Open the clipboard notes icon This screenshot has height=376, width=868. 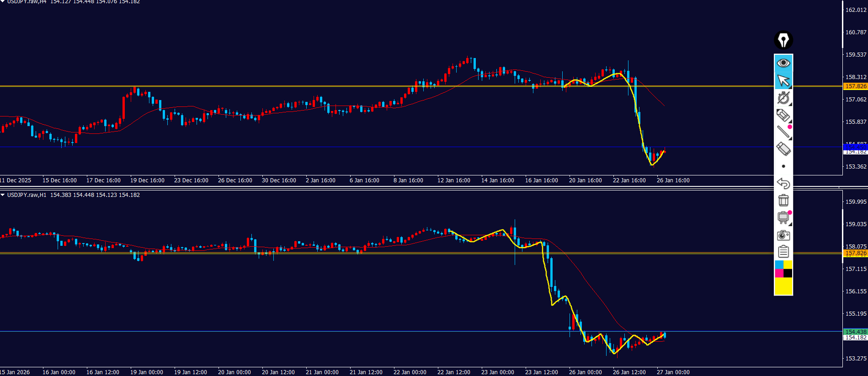click(x=783, y=252)
